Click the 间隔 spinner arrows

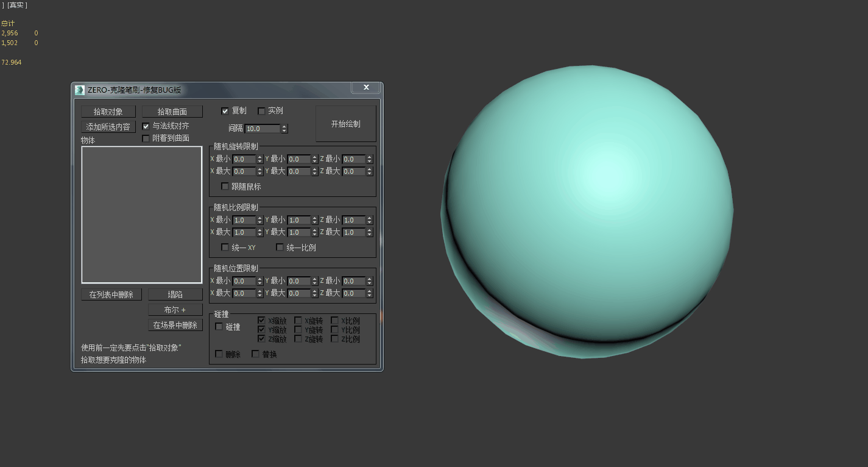coord(284,129)
